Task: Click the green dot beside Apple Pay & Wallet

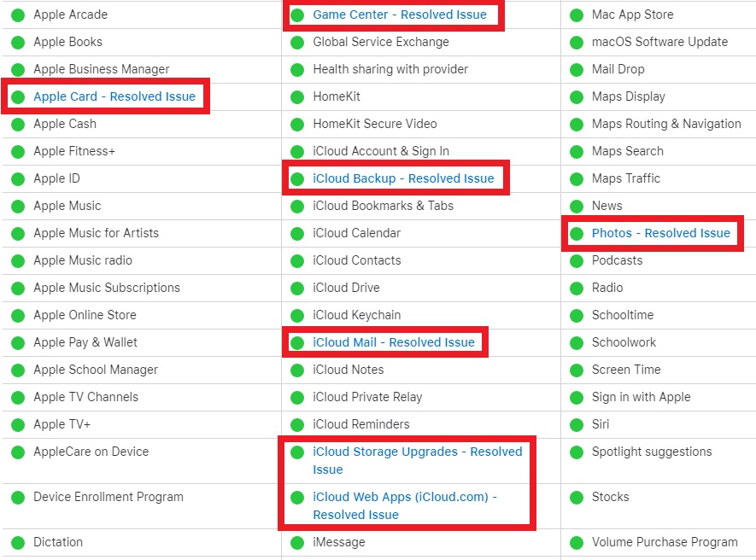Action: [18, 343]
